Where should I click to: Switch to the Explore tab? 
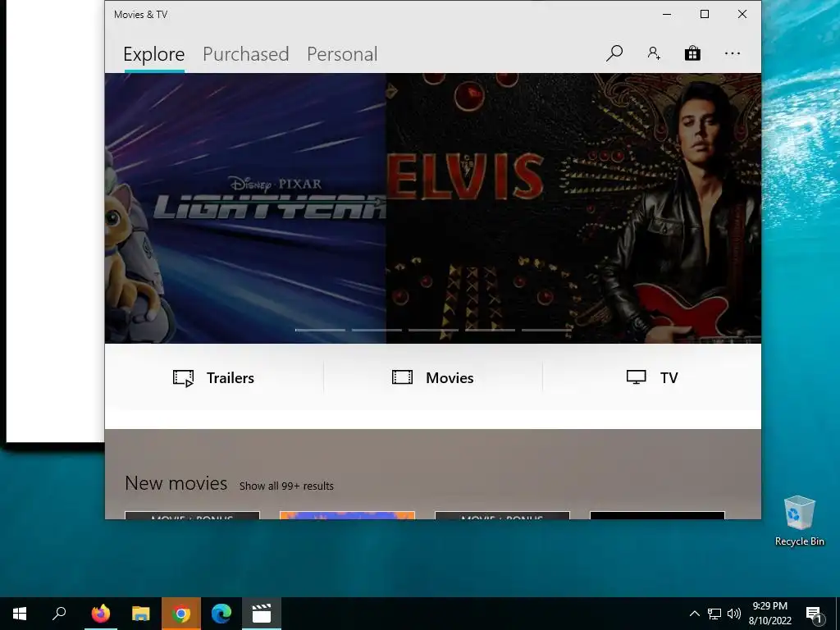coord(153,54)
